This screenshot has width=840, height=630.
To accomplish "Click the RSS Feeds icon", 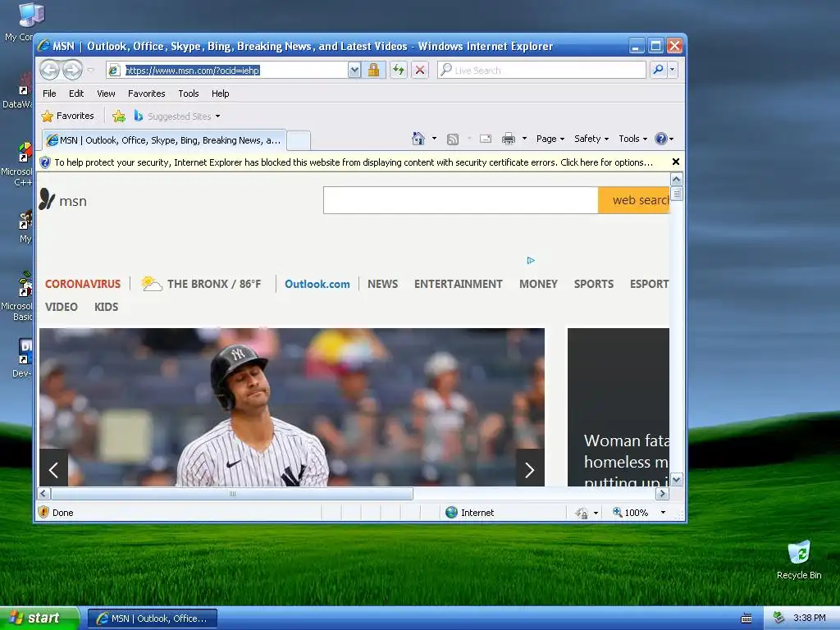I will (x=453, y=139).
